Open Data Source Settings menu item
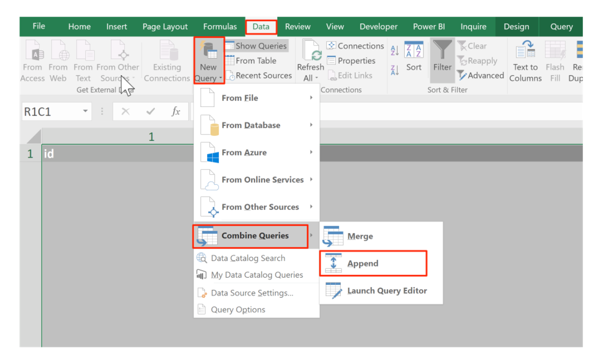The image size is (598, 364). (257, 293)
